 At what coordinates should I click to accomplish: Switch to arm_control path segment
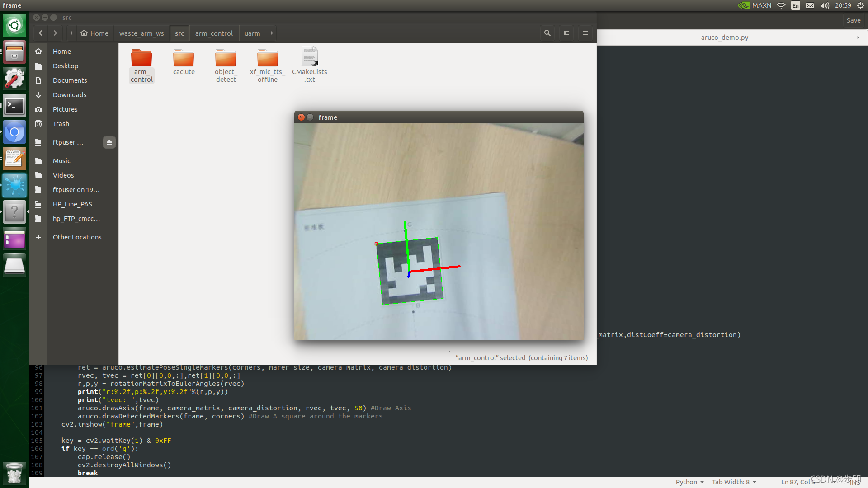coord(214,33)
